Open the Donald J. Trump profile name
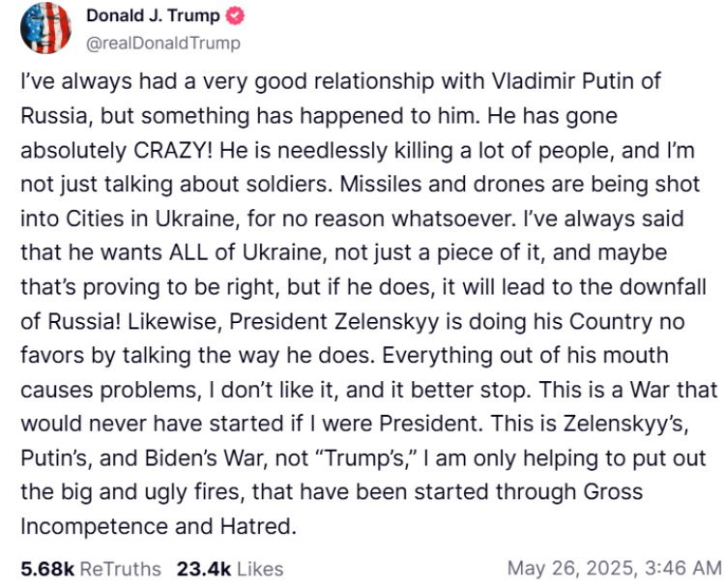The image size is (725, 588). 153,16
